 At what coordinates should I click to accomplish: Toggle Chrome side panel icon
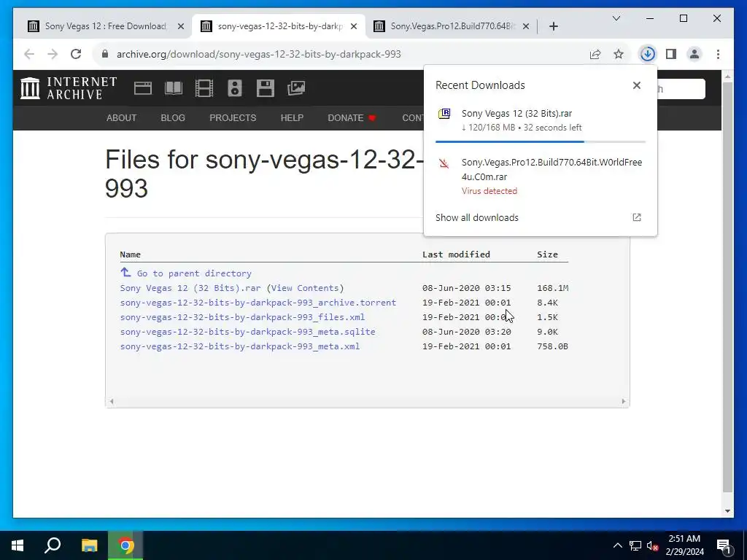[671, 54]
